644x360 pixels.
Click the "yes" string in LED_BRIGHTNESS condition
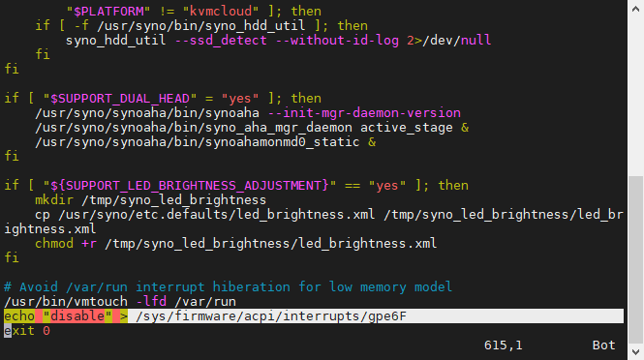click(x=387, y=186)
